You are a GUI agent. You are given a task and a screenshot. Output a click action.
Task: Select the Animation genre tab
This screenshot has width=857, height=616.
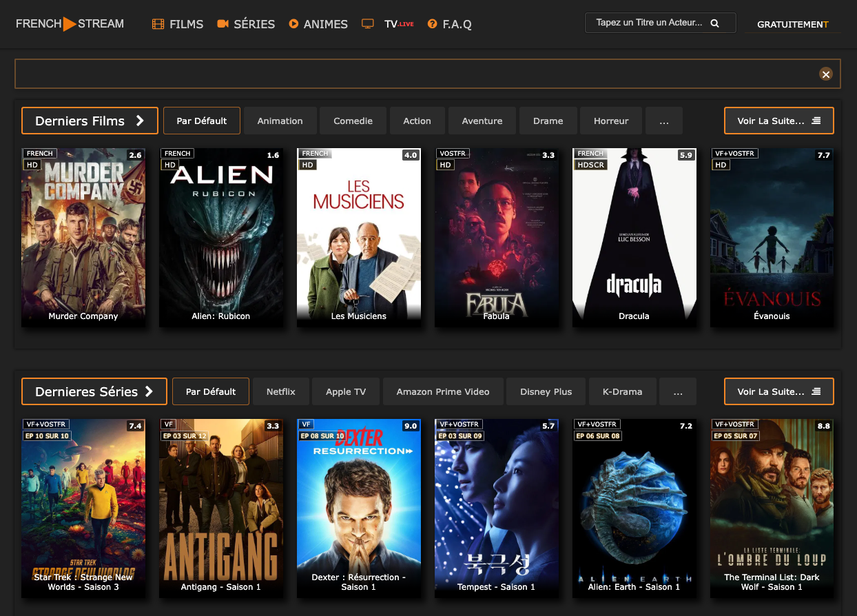pyautogui.click(x=280, y=121)
